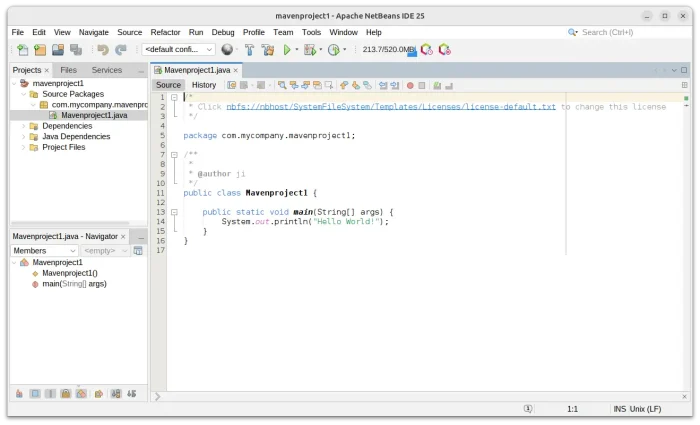The width and height of the screenshot is (700, 425).
Task: Click the Stop Macro Recording square icon
Action: [x=422, y=85]
